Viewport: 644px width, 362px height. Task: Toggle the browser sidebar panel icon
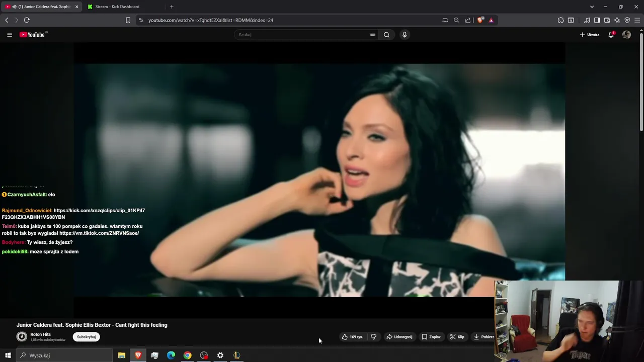597,20
